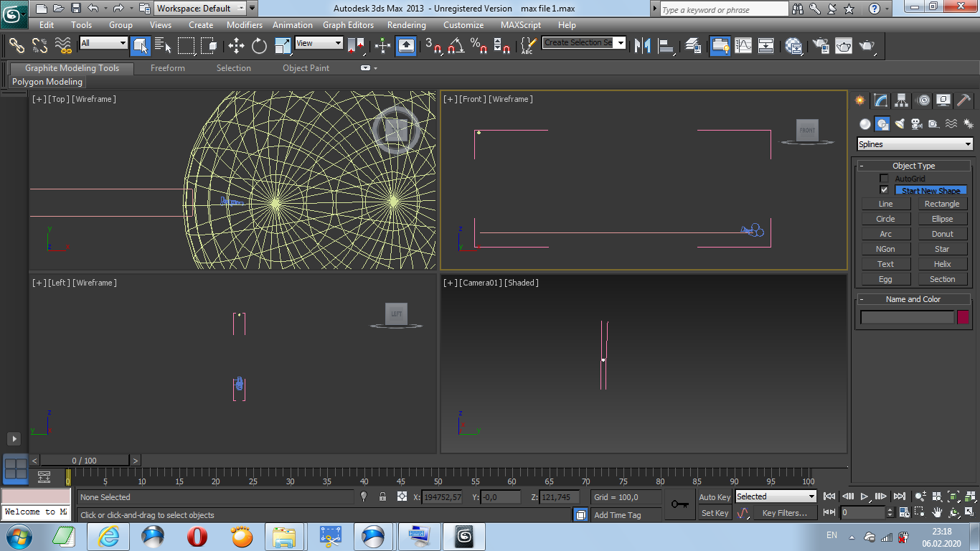Image resolution: width=980 pixels, height=551 pixels.
Task: Uncheck the Start New Shape checkbox
Action: tap(884, 190)
